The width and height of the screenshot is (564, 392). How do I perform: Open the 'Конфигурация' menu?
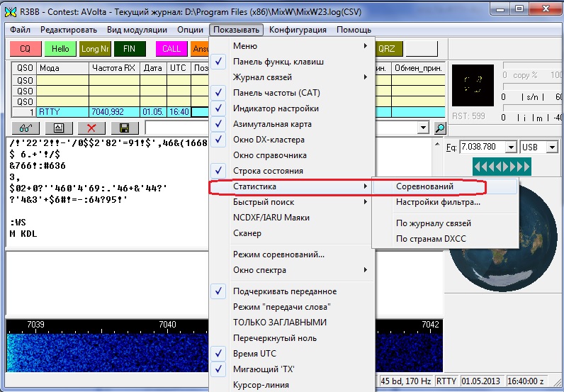point(298,30)
